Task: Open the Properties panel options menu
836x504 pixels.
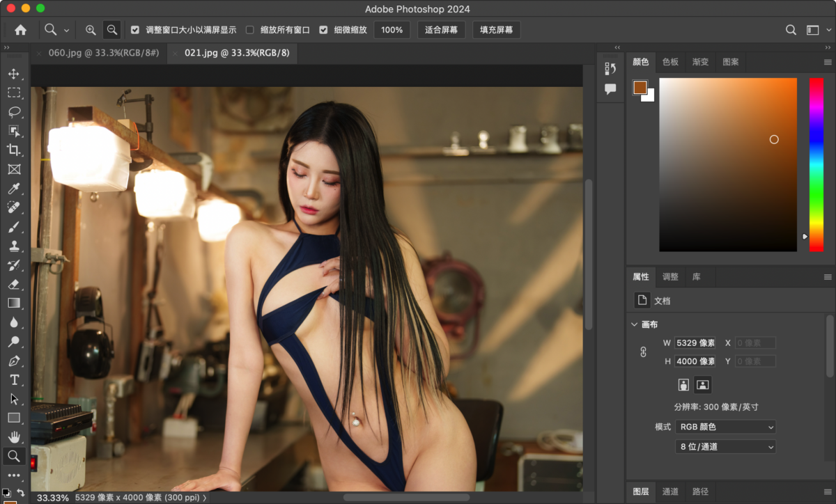Action: click(x=828, y=277)
